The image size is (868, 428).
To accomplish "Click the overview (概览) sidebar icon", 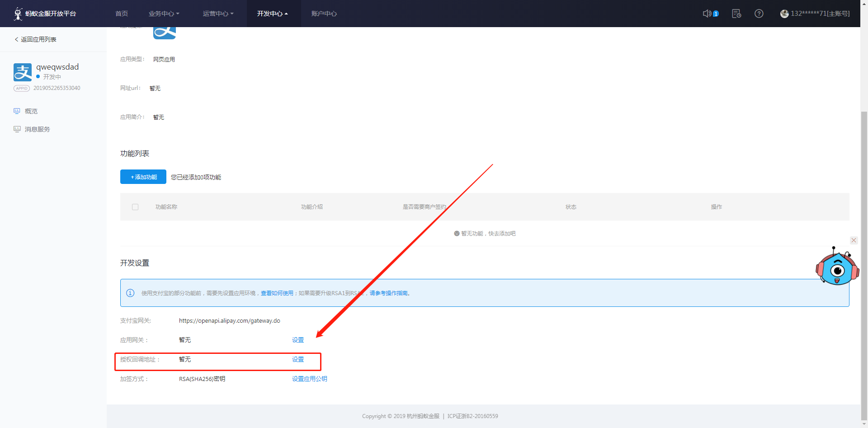I will pyautogui.click(x=17, y=111).
